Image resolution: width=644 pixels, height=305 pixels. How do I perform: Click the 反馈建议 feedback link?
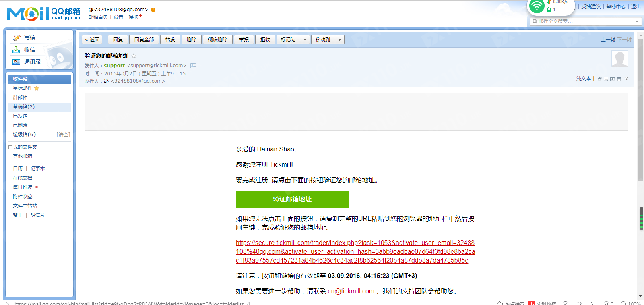click(x=591, y=7)
